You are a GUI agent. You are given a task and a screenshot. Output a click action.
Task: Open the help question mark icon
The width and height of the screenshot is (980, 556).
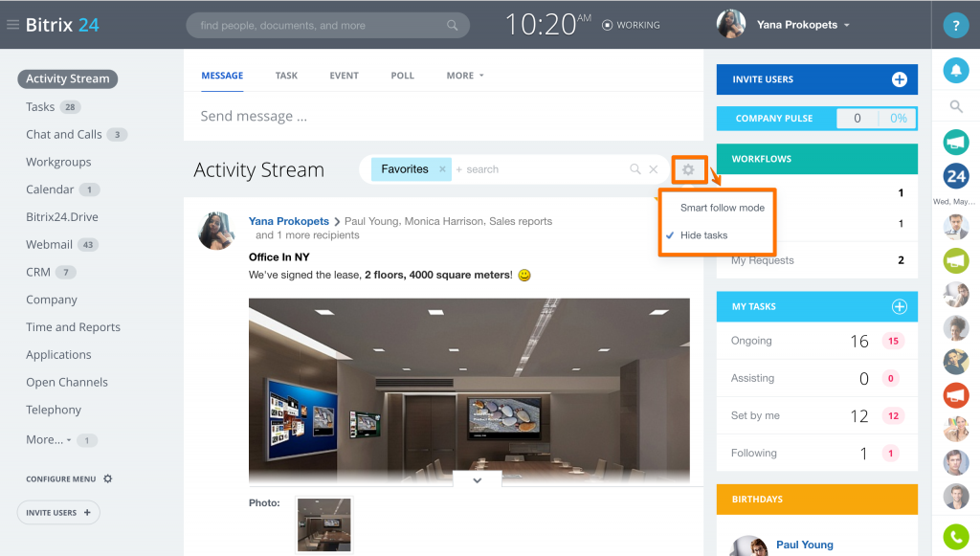956,26
